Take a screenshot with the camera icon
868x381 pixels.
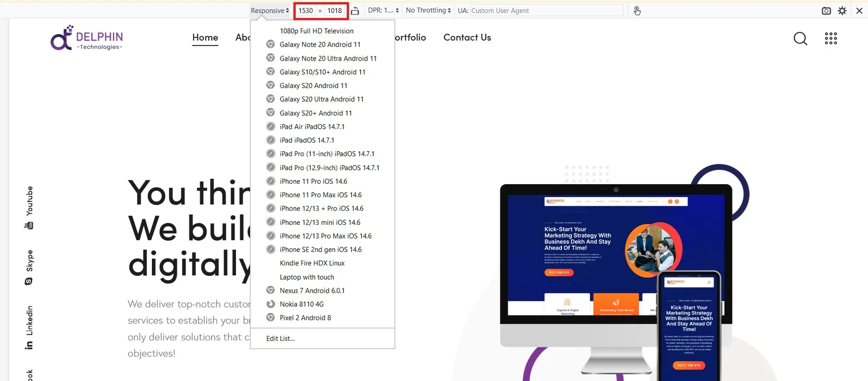[826, 11]
